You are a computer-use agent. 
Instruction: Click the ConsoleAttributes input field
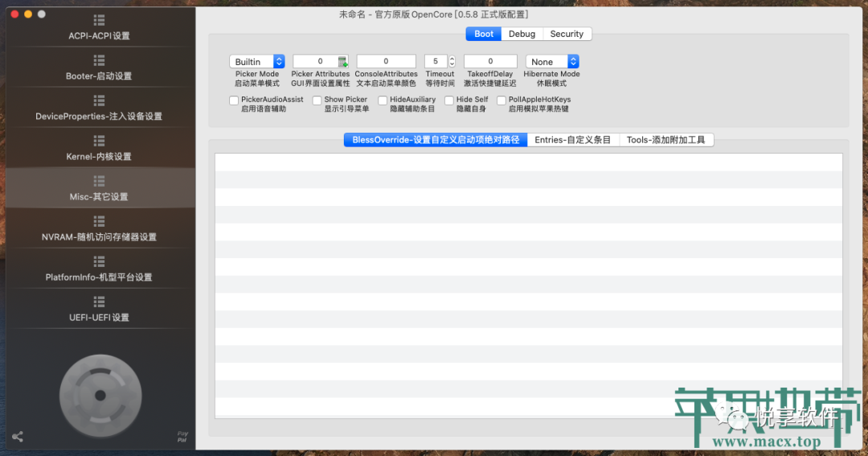pyautogui.click(x=386, y=61)
